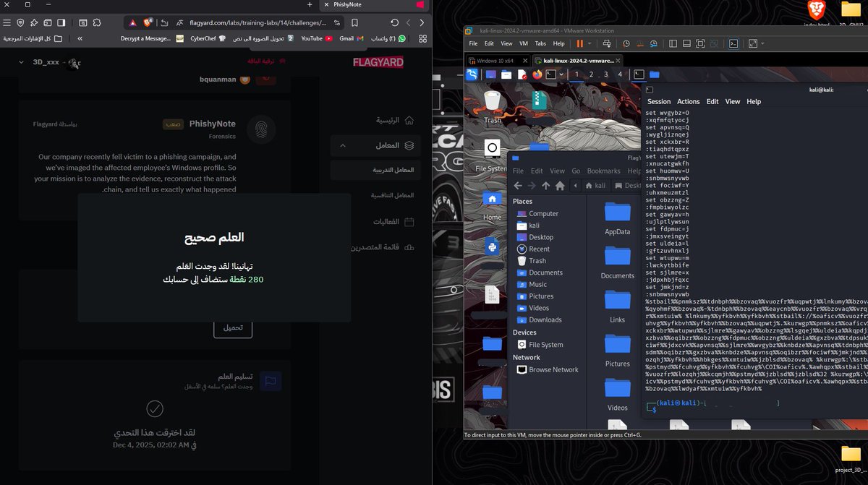Open the AppData folder
The image size is (868, 485).
coord(618,218)
